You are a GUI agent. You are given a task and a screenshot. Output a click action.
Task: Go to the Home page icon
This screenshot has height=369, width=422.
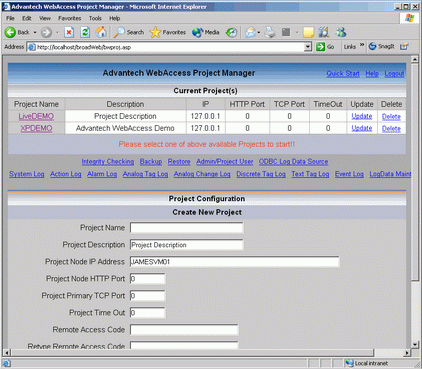pos(101,32)
